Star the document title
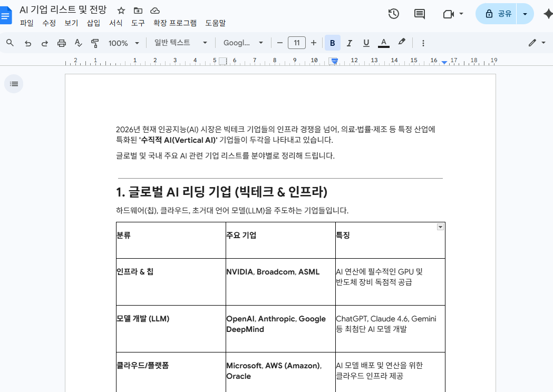 tap(121, 11)
